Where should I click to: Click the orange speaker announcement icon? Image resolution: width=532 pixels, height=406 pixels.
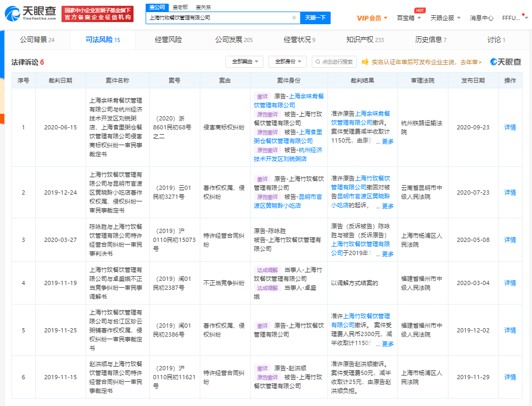click(x=365, y=62)
